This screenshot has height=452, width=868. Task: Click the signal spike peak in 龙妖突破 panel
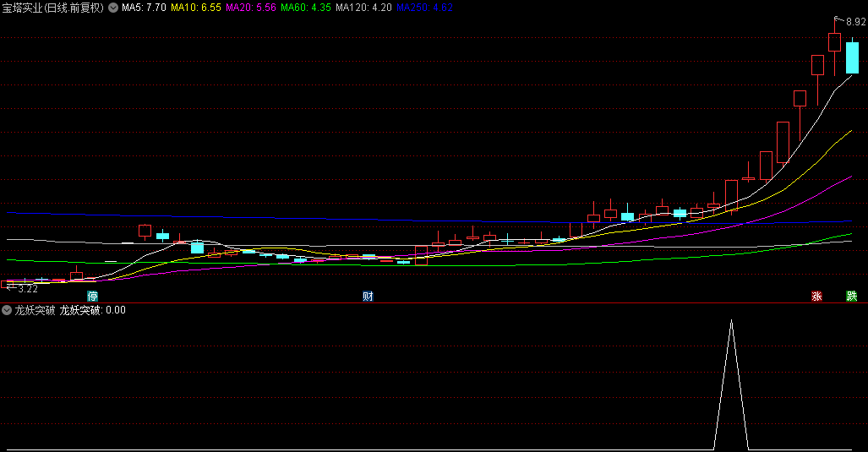point(731,321)
